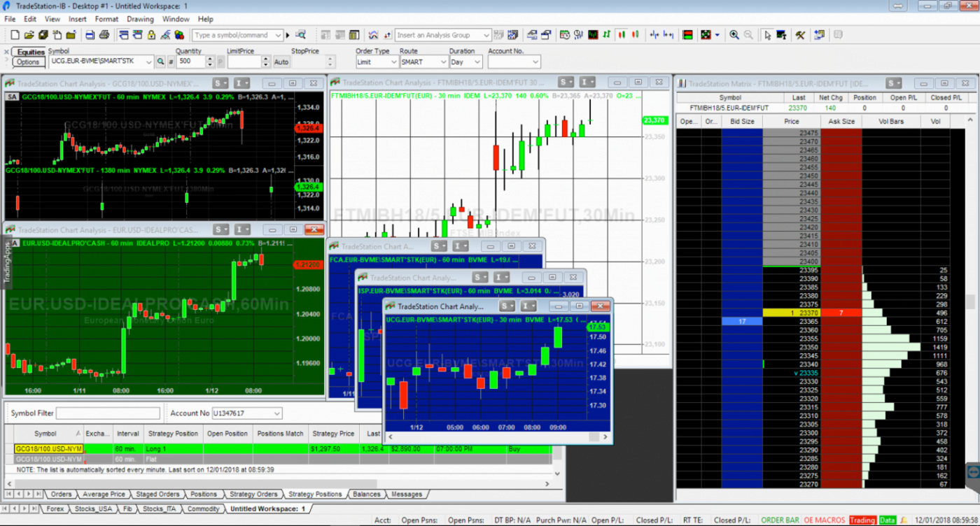The image size is (980, 526).
Task: Click the black chart window toolbar icon
Action: point(592,35)
